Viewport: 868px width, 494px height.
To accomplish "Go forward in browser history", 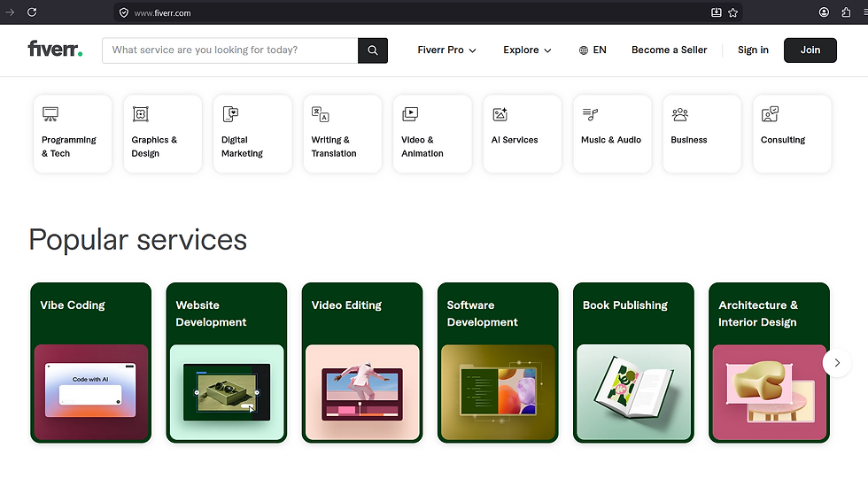I will tap(10, 12).
